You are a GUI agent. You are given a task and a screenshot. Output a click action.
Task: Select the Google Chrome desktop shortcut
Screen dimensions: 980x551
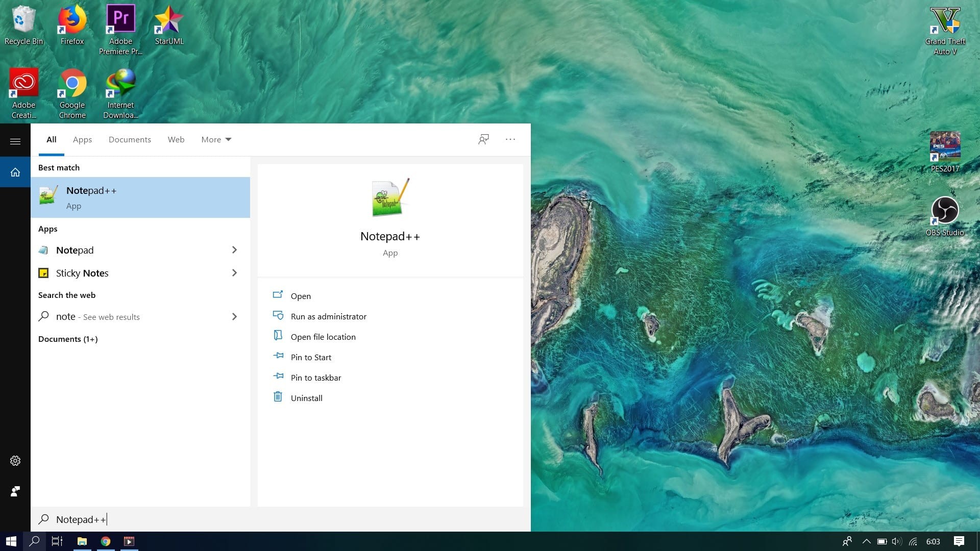coord(72,93)
